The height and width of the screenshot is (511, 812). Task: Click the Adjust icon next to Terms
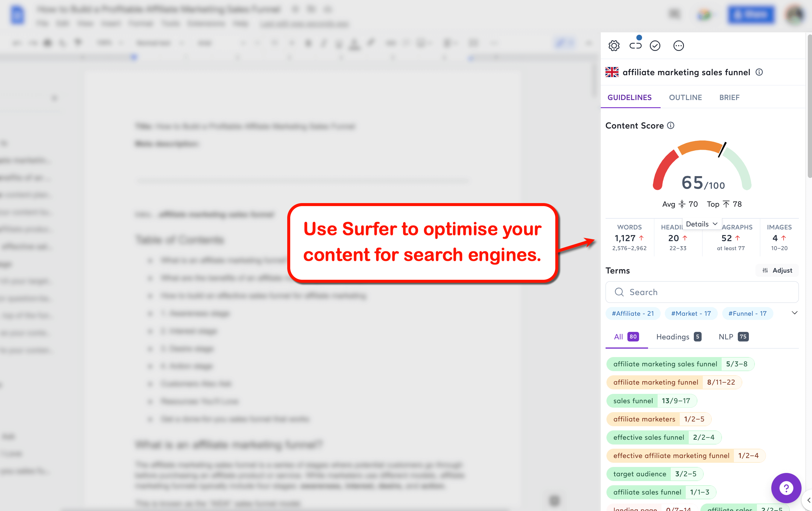pos(766,270)
